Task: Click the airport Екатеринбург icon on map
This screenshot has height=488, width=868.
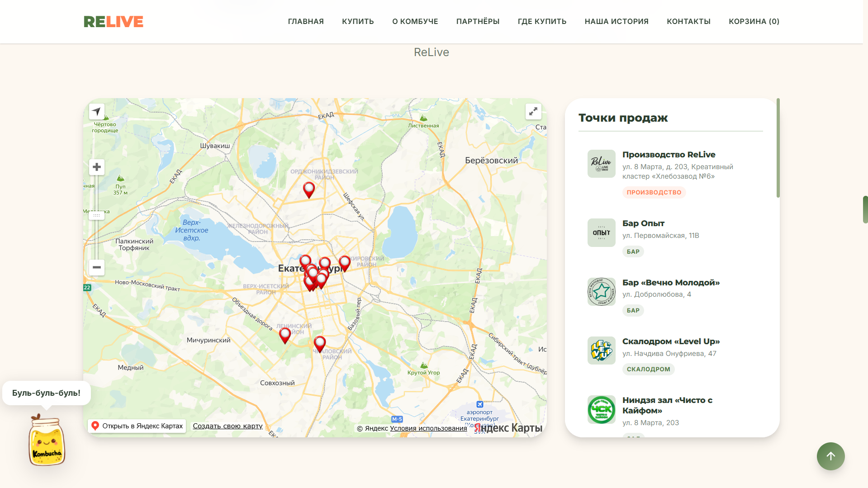Action: (x=480, y=404)
